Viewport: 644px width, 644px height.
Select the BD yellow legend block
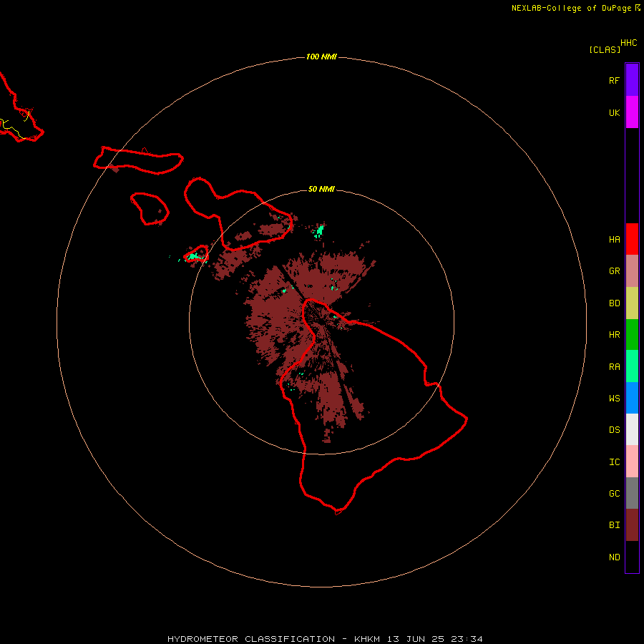(x=632, y=303)
